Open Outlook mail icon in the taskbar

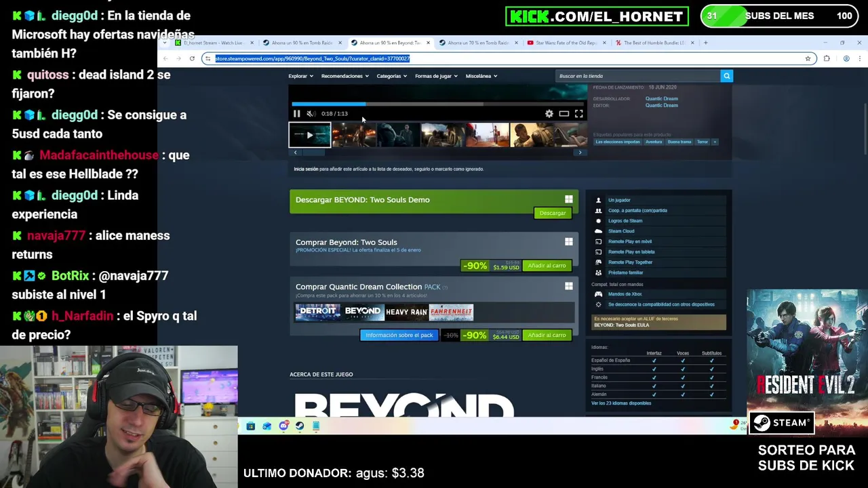click(267, 426)
